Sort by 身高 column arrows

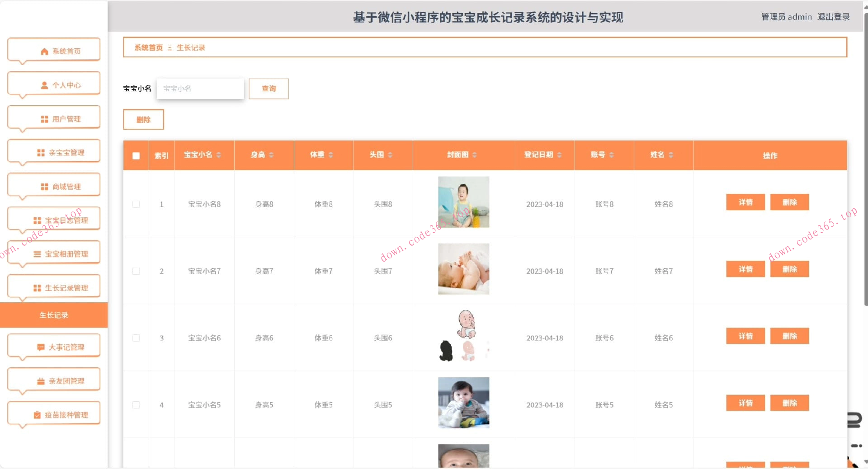tap(271, 155)
